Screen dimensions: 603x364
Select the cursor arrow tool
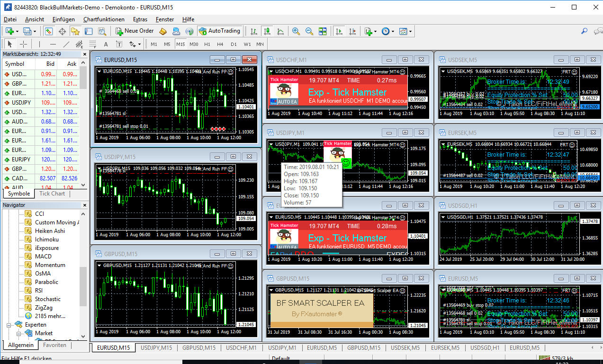tap(10, 44)
